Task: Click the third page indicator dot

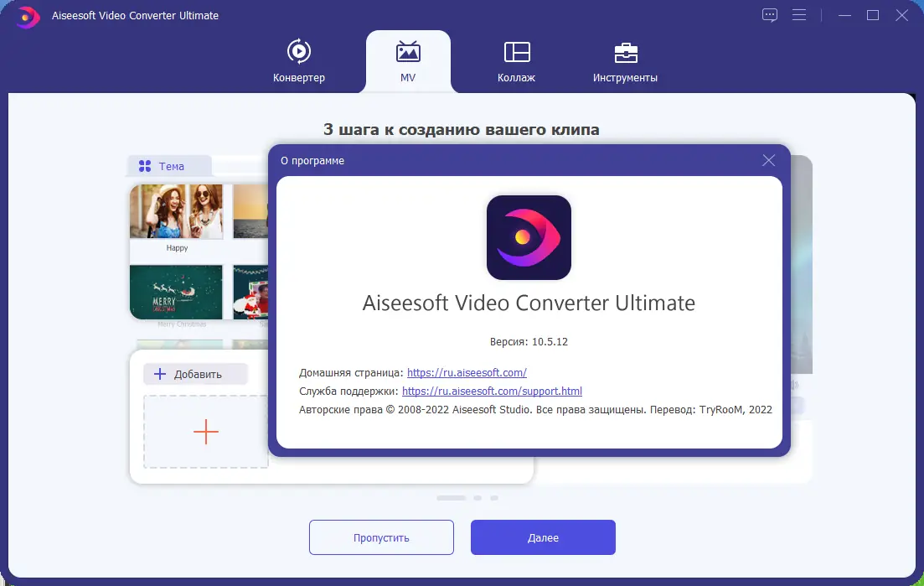Action: [x=494, y=498]
